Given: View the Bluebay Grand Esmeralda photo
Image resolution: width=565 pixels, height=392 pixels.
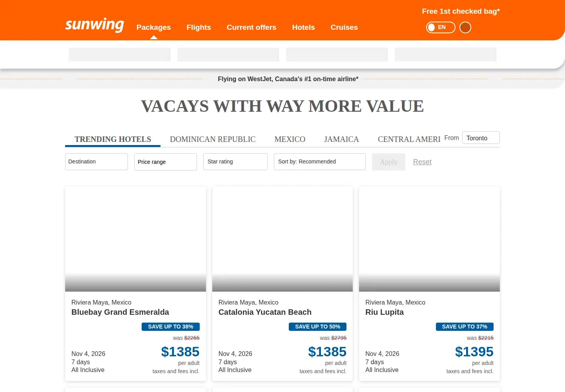Looking at the screenshot, I should pos(135,239).
